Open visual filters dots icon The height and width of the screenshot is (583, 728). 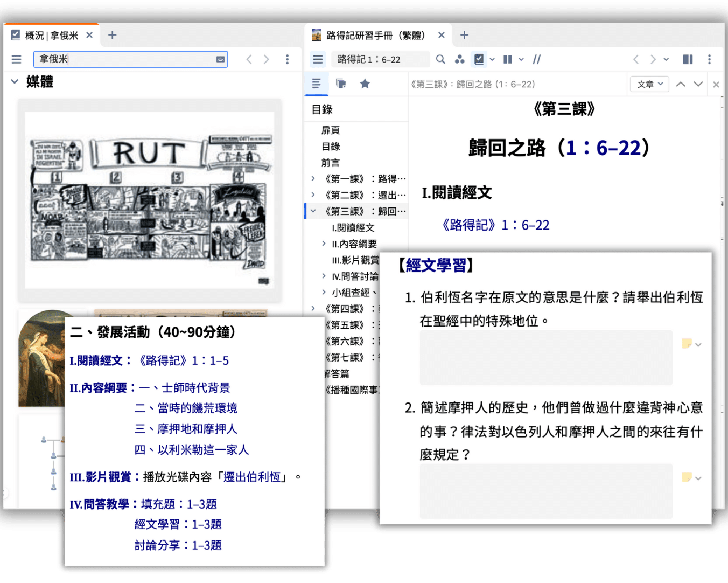(459, 59)
